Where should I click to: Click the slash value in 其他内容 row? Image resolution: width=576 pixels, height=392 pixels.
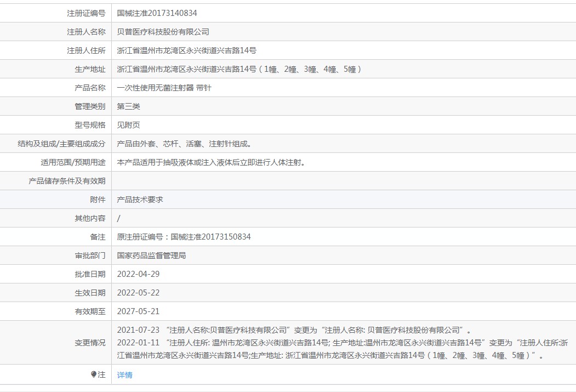pyautogui.click(x=119, y=218)
